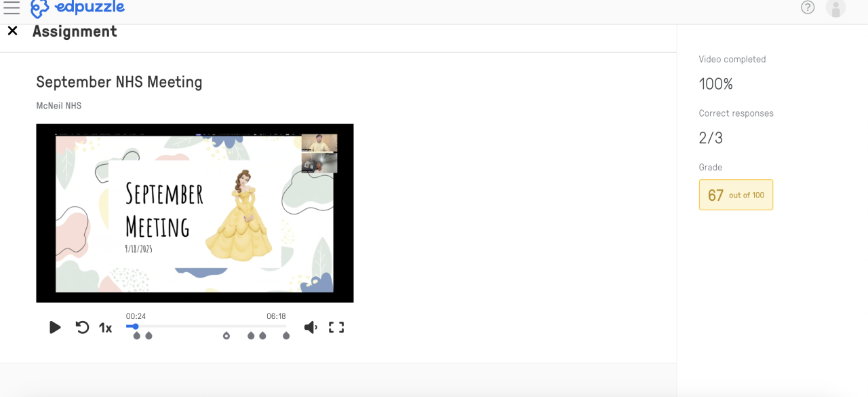
Task: Click the 00:24 current time label
Action: pyautogui.click(x=136, y=316)
